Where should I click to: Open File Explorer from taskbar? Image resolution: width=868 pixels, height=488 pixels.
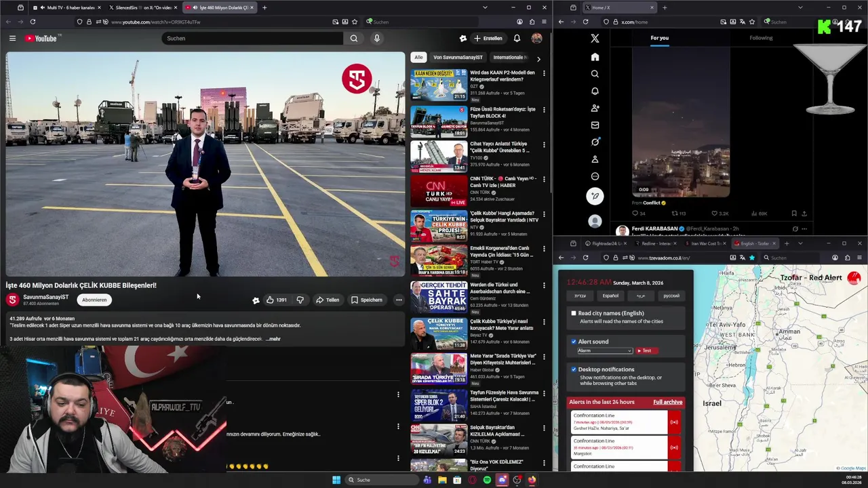(442, 480)
